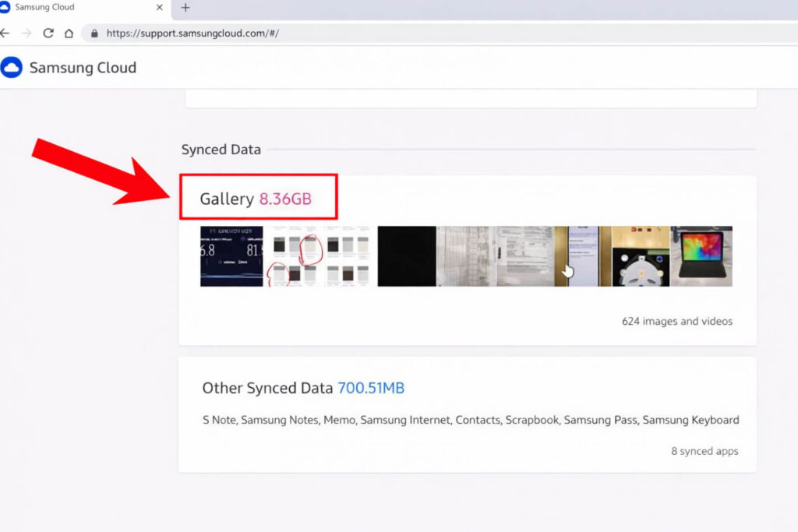Reload the Samsung Cloud page
Image resolution: width=798 pixels, height=532 pixels.
48,33
